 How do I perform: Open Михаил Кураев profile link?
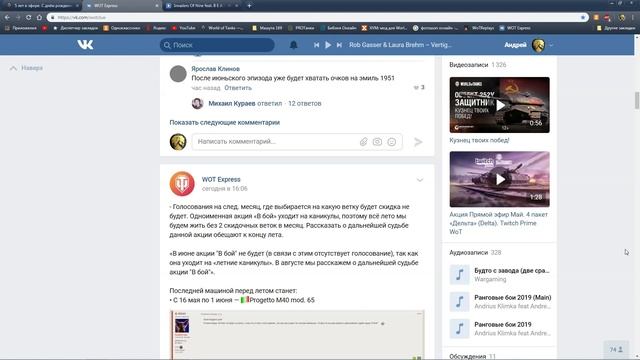(232, 103)
